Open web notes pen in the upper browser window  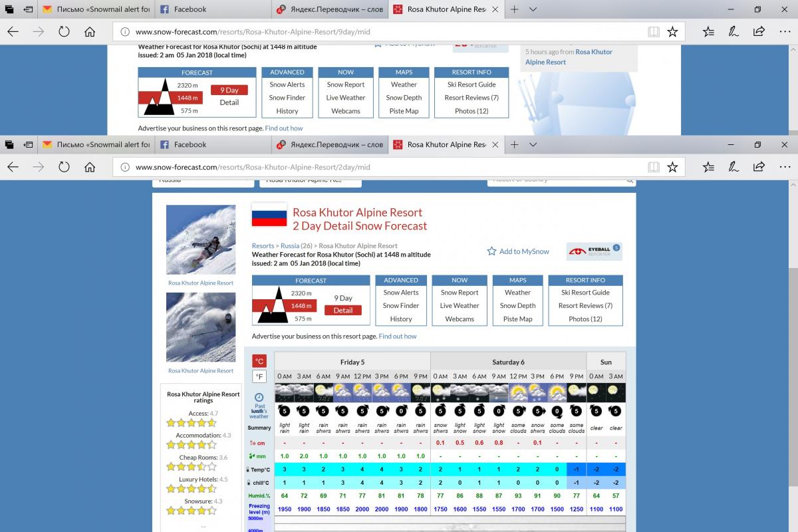pyautogui.click(x=733, y=31)
